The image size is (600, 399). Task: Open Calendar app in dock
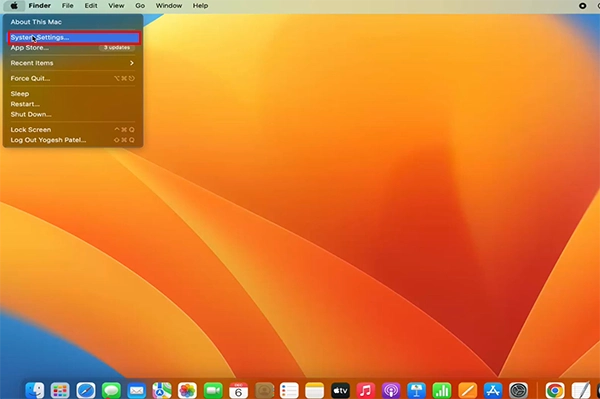[238, 391]
